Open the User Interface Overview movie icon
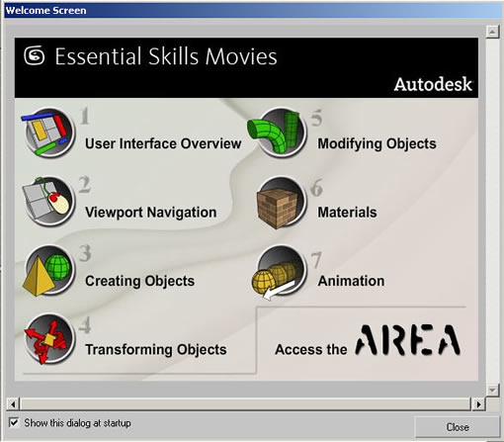Viewport: 504px width, 442px height. [x=47, y=133]
